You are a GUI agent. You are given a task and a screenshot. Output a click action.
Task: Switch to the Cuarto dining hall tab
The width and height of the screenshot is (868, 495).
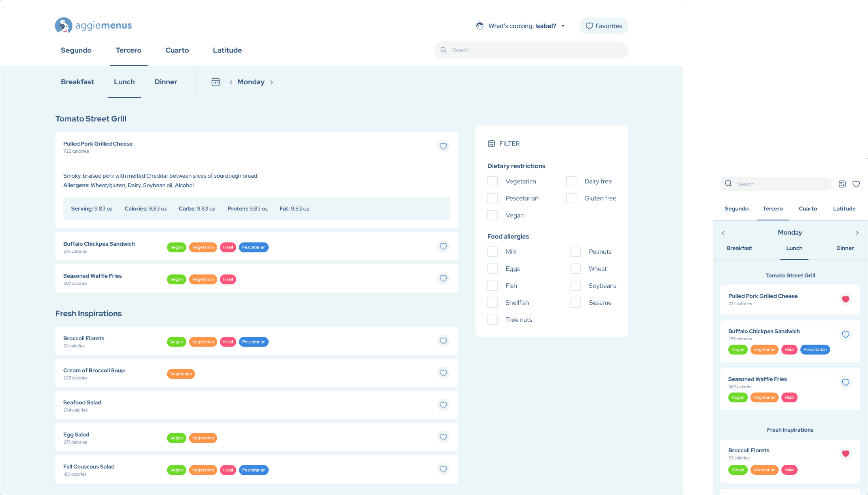pos(177,50)
